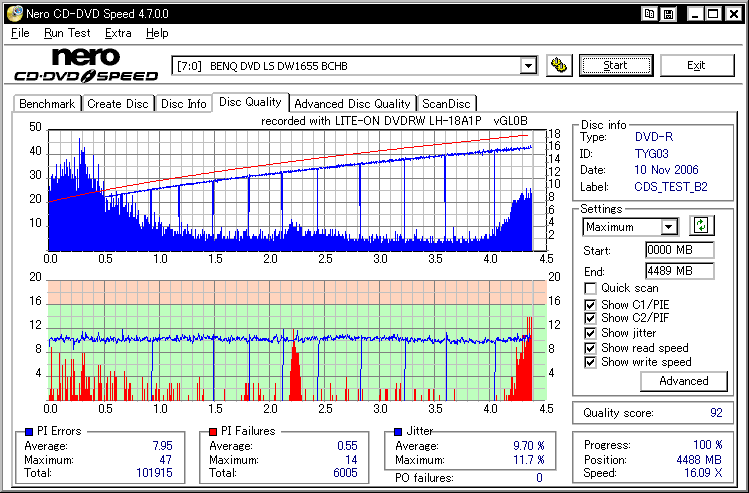Click the End MB input field
This screenshot has height=493, width=749.
[679, 271]
